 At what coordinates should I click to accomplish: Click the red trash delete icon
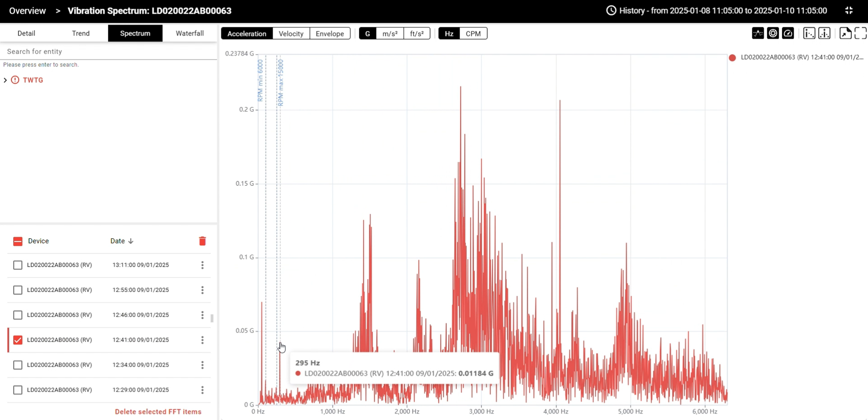click(202, 241)
